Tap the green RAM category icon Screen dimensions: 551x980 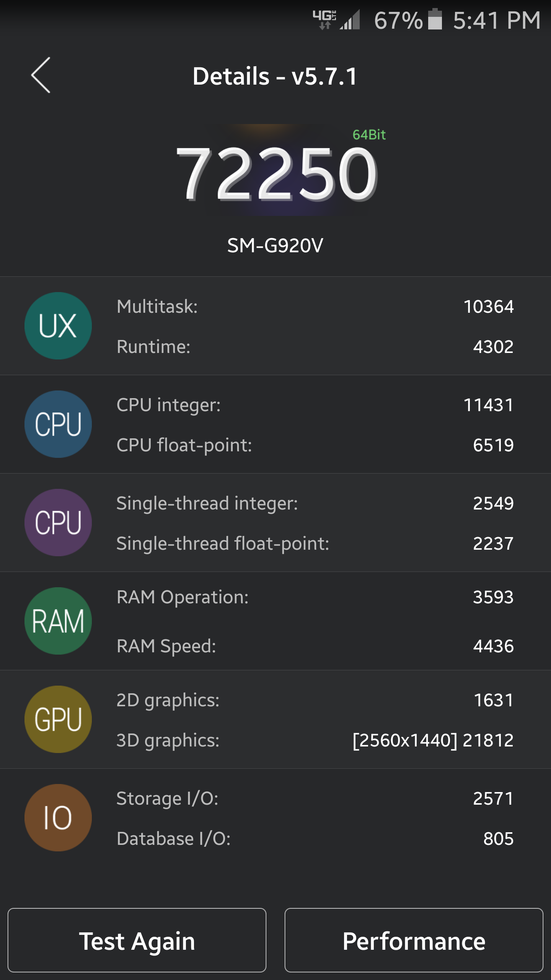tap(58, 621)
